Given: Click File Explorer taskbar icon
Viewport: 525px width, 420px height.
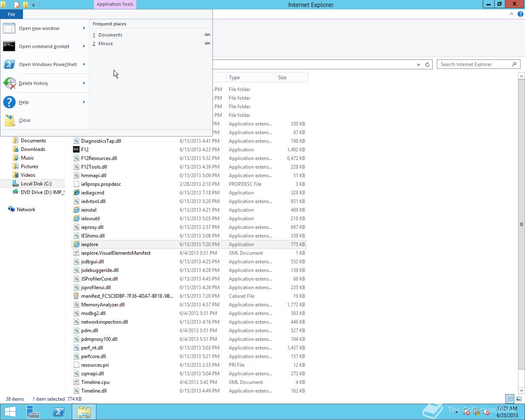Looking at the screenshot, I should pyautogui.click(x=84, y=412).
